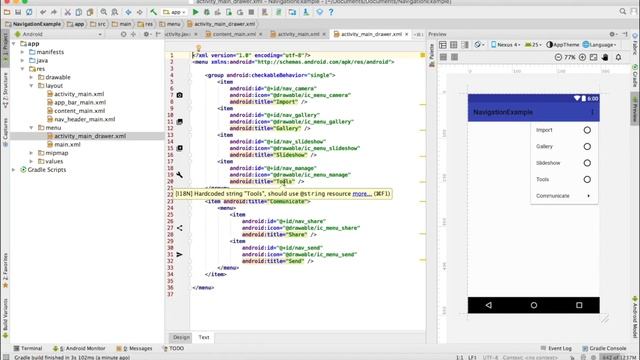Open the Terminal tool window tab
The height and width of the screenshot is (360, 640).
28,348
